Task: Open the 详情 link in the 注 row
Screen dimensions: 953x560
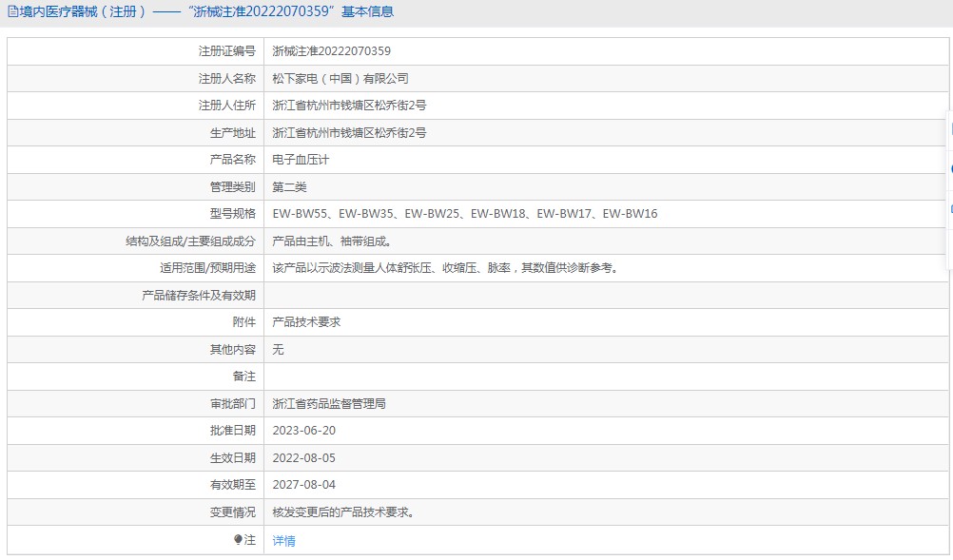Action: pyautogui.click(x=283, y=541)
